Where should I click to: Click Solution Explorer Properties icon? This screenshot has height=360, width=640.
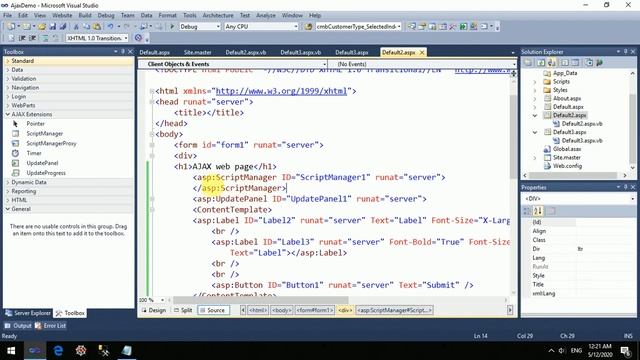pyautogui.click(x=528, y=62)
